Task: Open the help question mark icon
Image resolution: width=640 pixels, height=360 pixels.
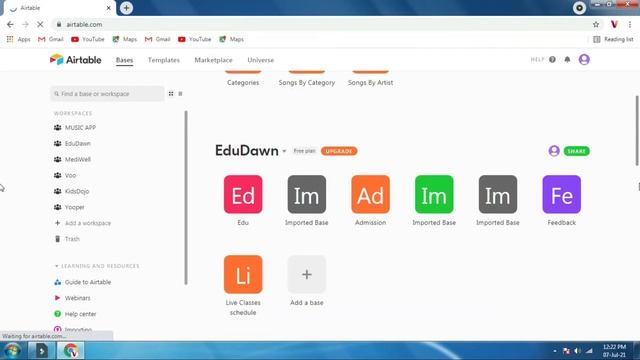Action: click(552, 60)
